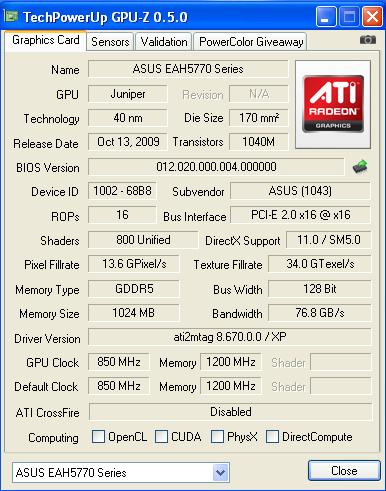Check the PhysX checkbox
Viewport: 386px width, 491px height.
[217, 436]
